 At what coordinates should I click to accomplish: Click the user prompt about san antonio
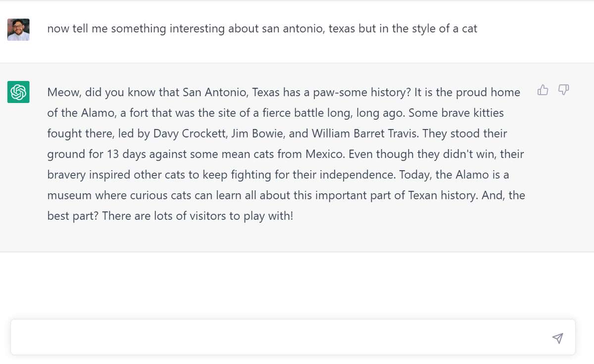click(262, 29)
